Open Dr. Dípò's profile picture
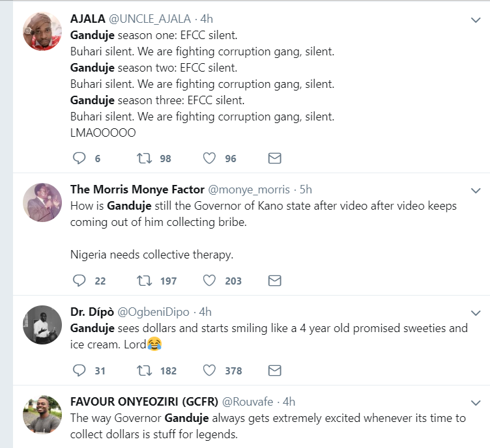 (x=42, y=324)
